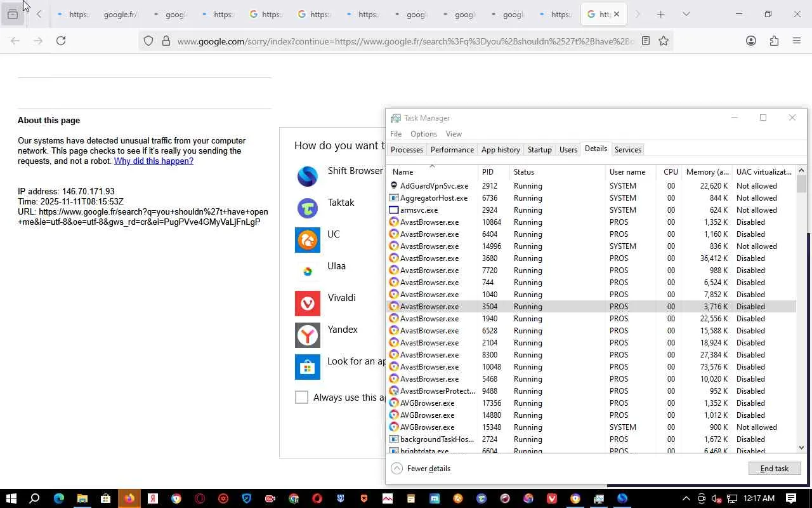Open the Firefox application hamburger menu

click(x=797, y=41)
